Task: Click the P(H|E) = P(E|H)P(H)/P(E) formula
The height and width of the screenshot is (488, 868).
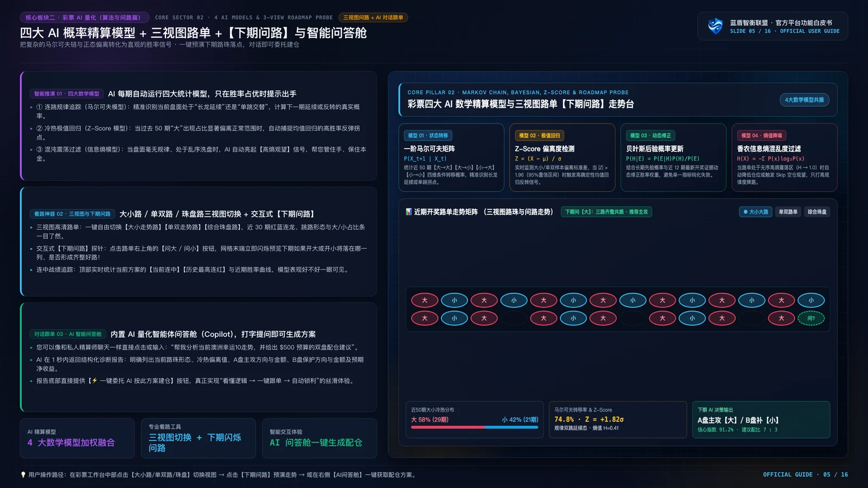Action: pyautogui.click(x=662, y=159)
